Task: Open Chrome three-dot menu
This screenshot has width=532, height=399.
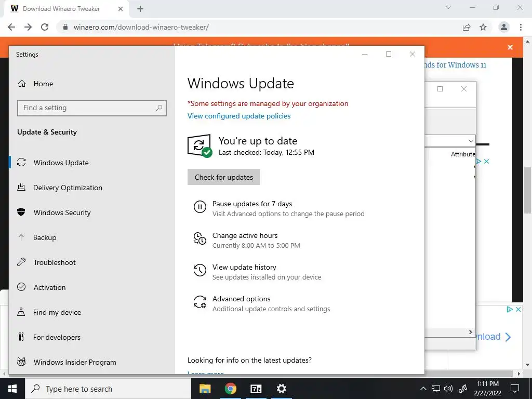Action: pyautogui.click(x=521, y=27)
